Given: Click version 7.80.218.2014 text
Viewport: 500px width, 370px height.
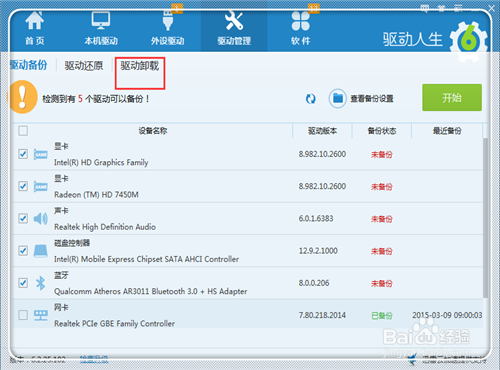Looking at the screenshot, I should tap(322, 315).
